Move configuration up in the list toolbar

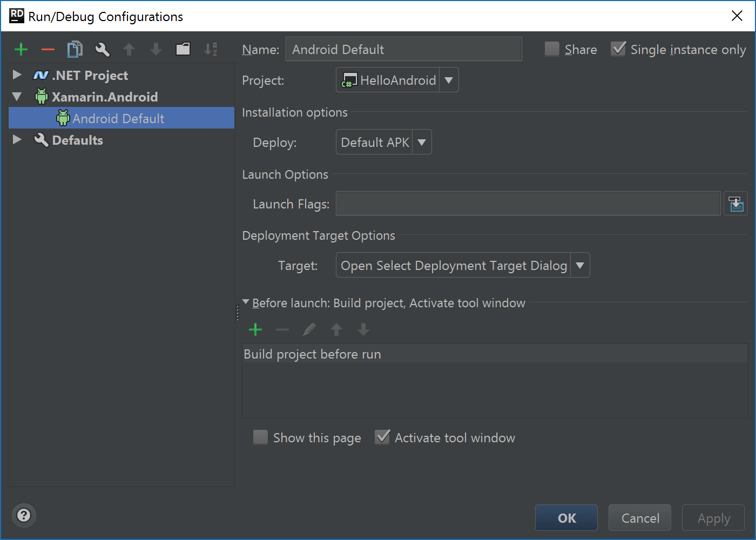[129, 50]
